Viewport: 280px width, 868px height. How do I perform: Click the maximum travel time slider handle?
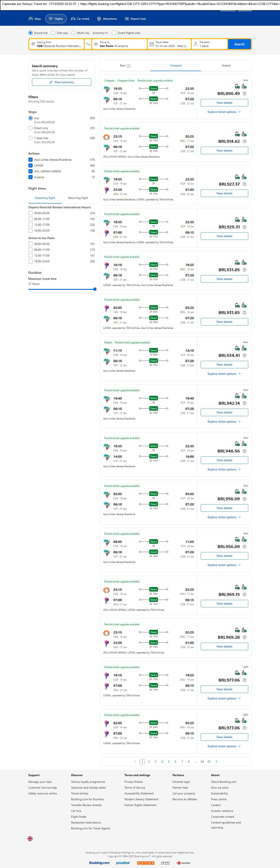coord(95,289)
